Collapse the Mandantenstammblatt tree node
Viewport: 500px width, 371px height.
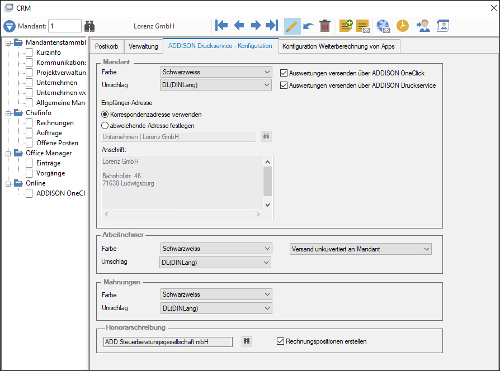pos(8,43)
